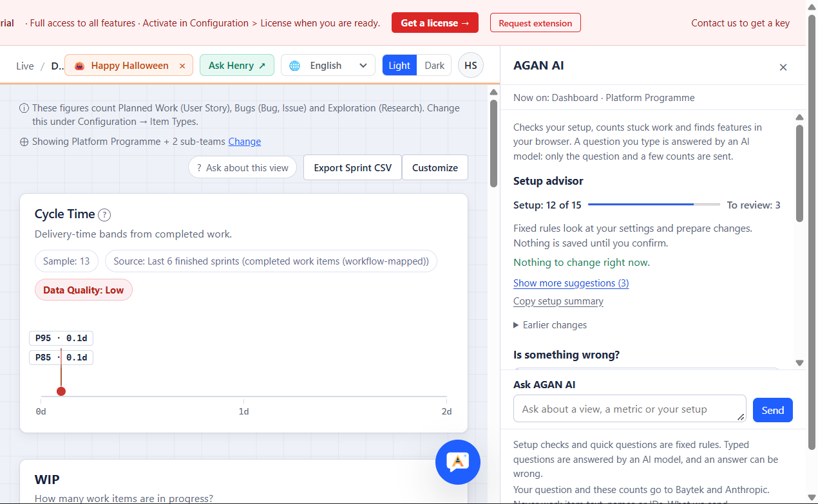Click the 1d axis label
The width and height of the screenshot is (818, 504).
(x=243, y=411)
